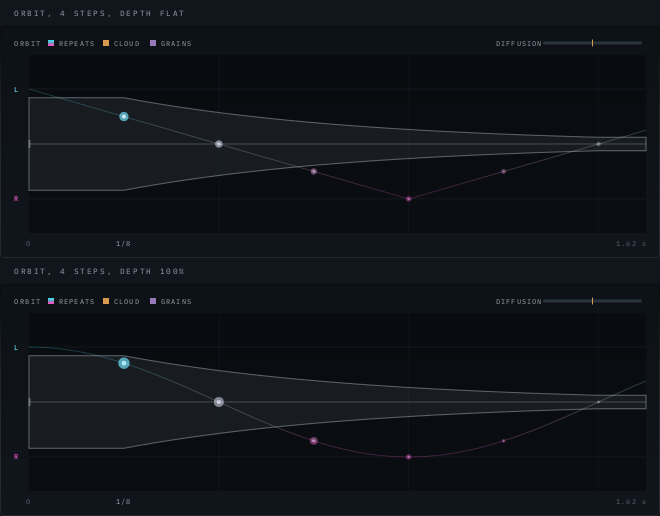Click the GRAINS legend label in top panel
This screenshot has height=516, width=660.
[x=176, y=43]
